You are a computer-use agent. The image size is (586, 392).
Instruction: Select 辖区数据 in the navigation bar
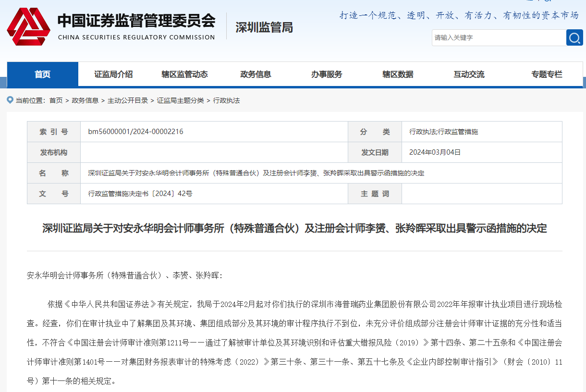coord(398,74)
